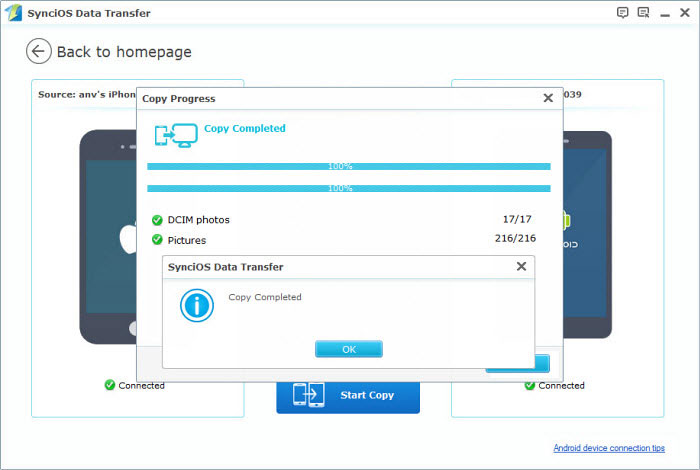Click the back arrow circle icon
The height and width of the screenshot is (470, 700).
[38, 51]
